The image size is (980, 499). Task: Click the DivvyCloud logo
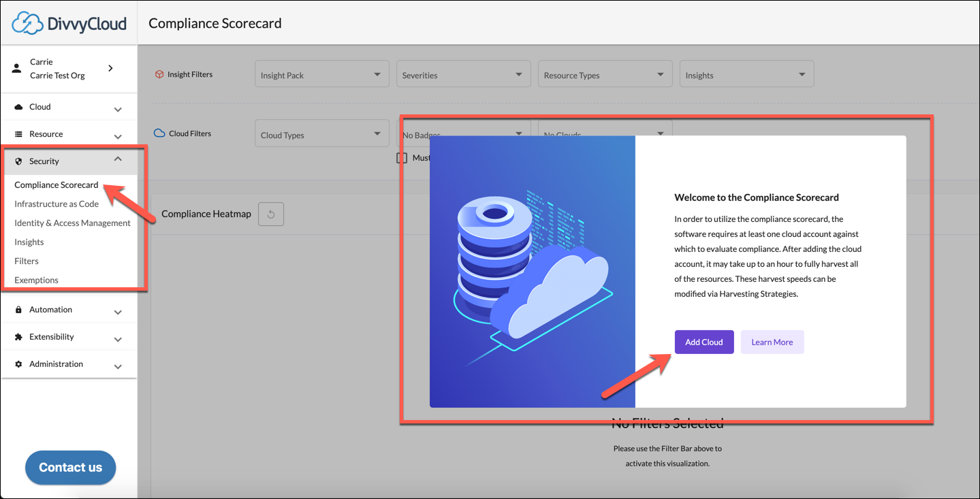(69, 23)
